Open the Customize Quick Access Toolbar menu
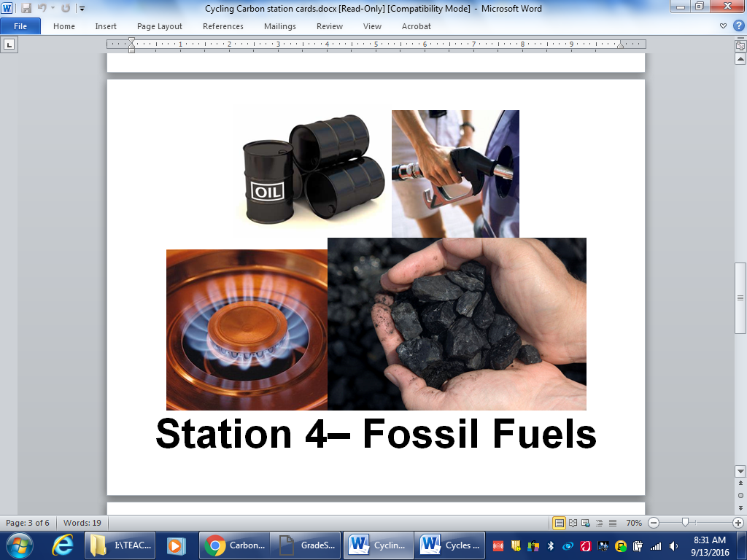 [82, 8]
